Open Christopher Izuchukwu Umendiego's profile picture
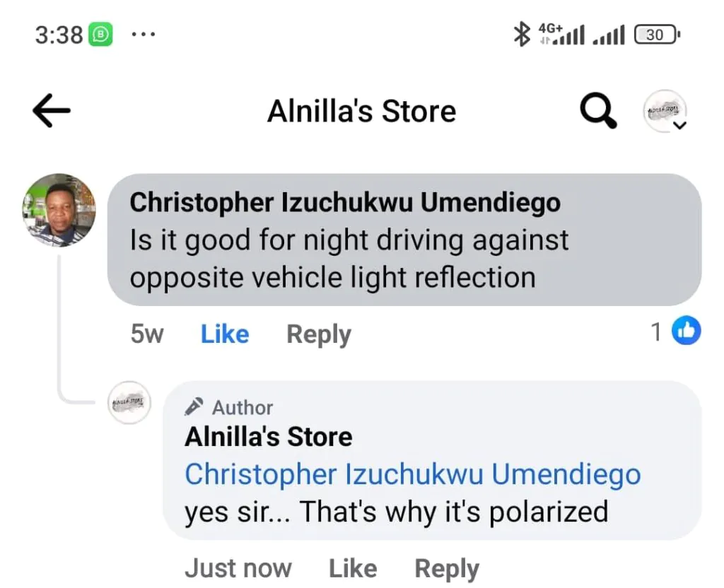 coord(59,210)
